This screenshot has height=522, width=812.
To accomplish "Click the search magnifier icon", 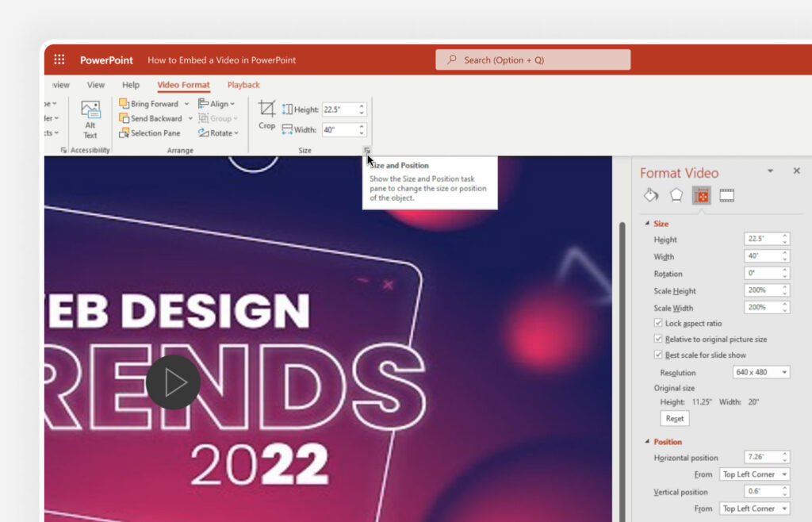I will (452, 59).
